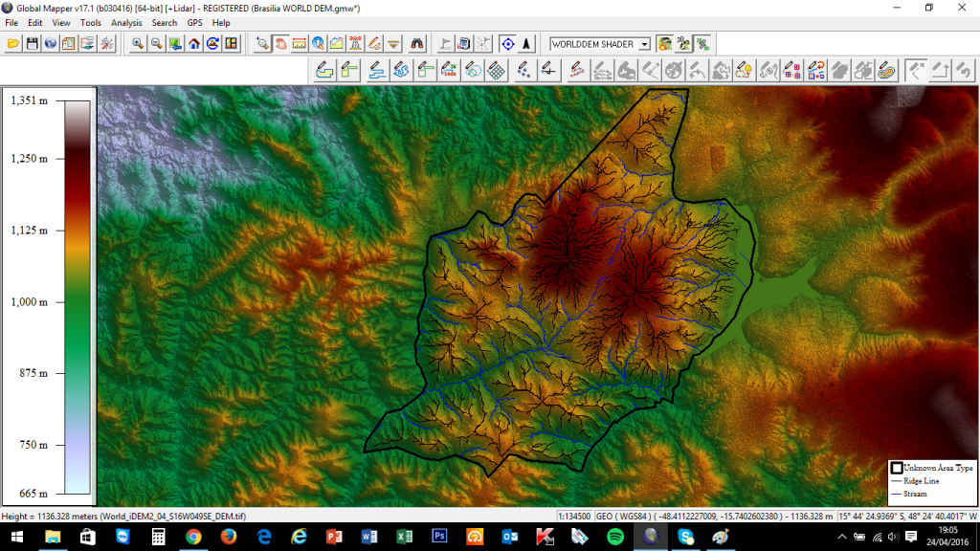Toggle hill shading next to shader dropdown

click(x=664, y=43)
